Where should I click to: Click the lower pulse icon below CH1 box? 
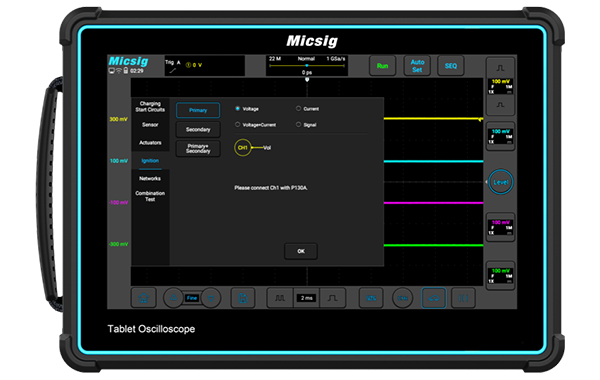500,105
